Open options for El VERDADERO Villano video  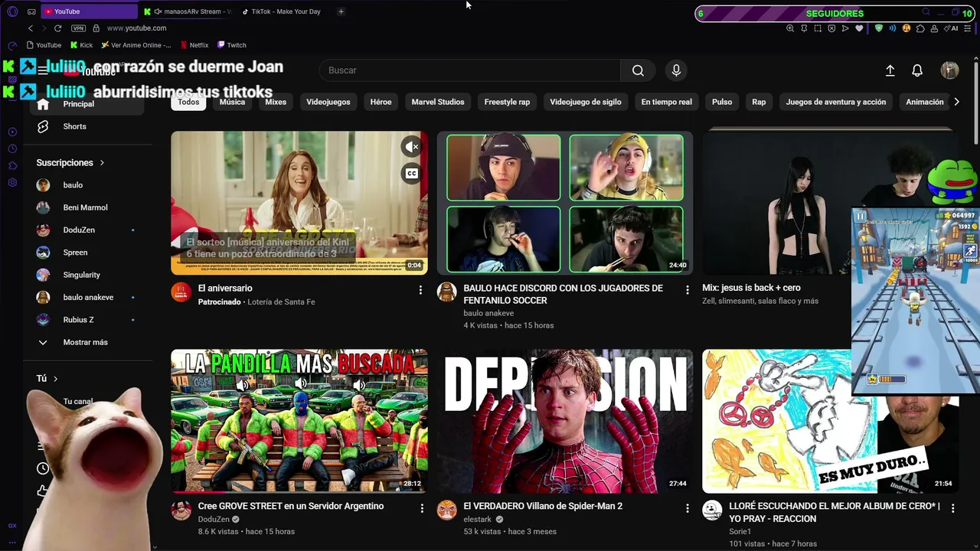coord(687,508)
